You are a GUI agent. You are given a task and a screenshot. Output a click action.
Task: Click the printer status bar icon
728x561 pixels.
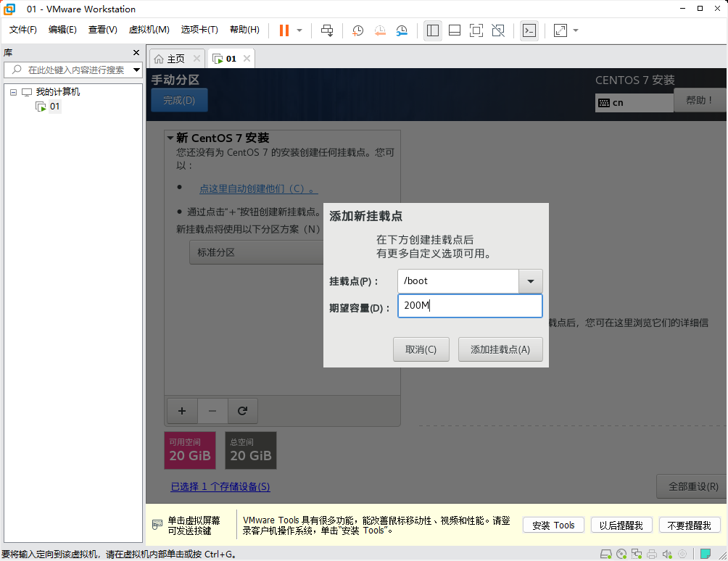click(x=652, y=554)
